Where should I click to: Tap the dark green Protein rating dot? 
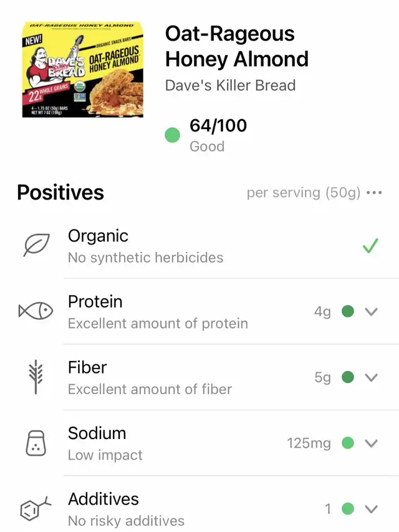point(348,311)
